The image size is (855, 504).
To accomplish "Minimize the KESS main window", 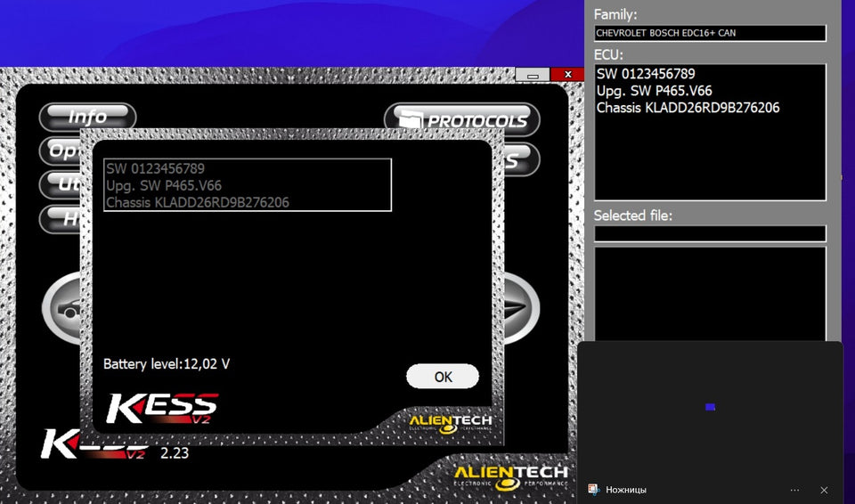I will [x=533, y=74].
